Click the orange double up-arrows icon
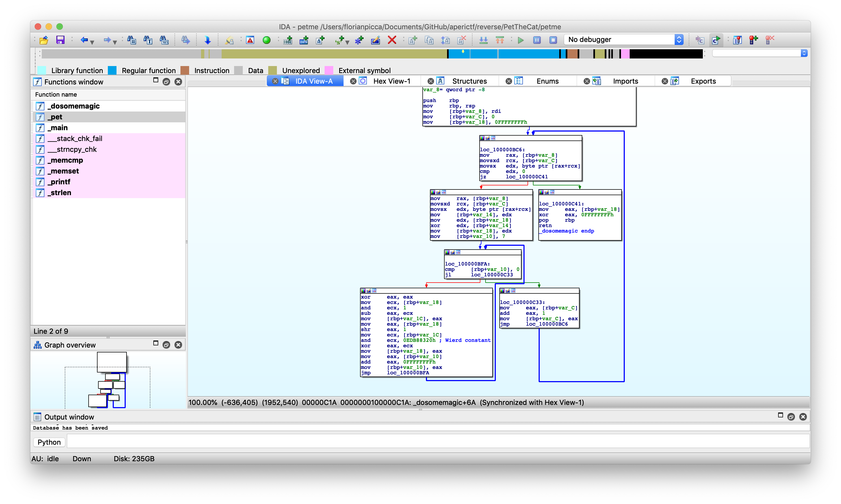 click(500, 40)
